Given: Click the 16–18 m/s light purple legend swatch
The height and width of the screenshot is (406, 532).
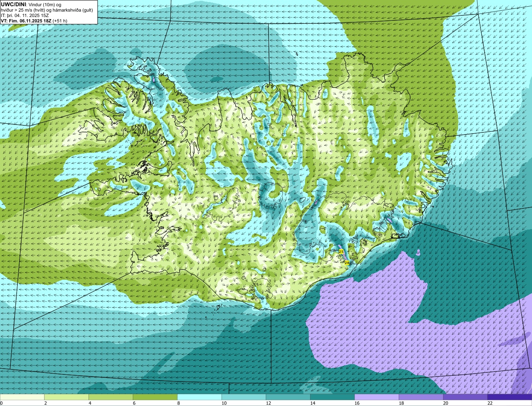Looking at the screenshot, I should [x=377, y=397].
